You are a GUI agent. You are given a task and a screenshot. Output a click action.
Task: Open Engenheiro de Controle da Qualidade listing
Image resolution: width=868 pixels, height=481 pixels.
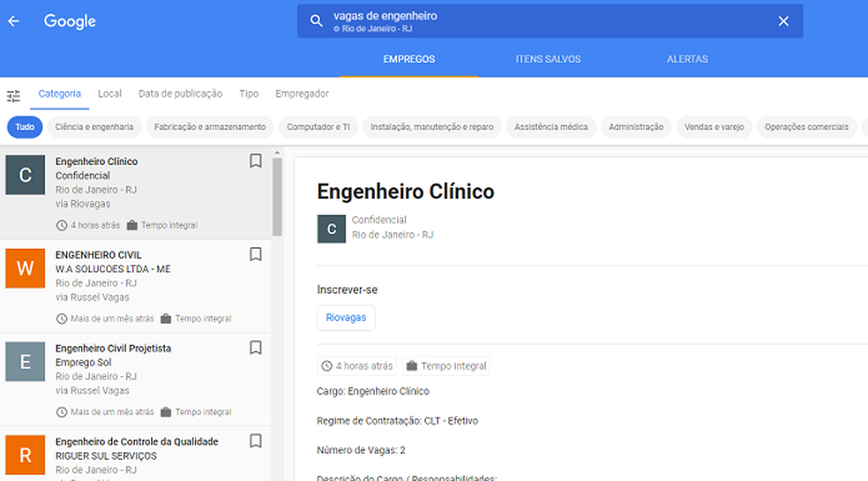tap(137, 441)
